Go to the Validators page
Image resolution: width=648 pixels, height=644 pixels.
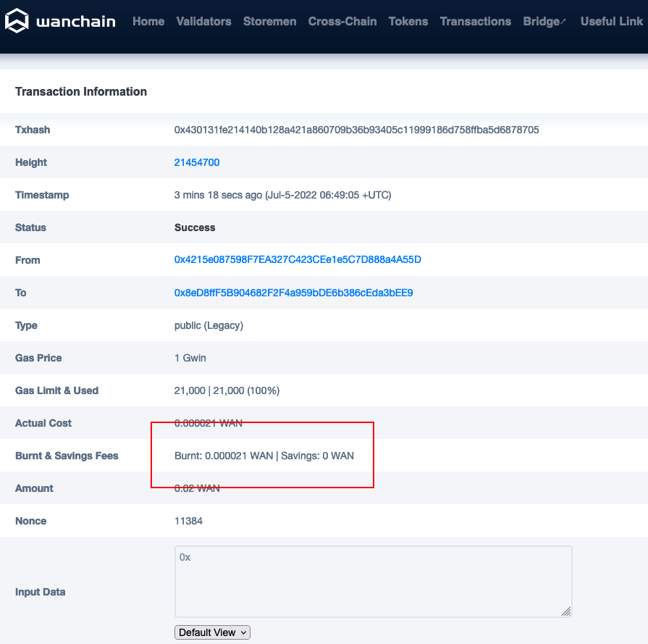tap(203, 22)
